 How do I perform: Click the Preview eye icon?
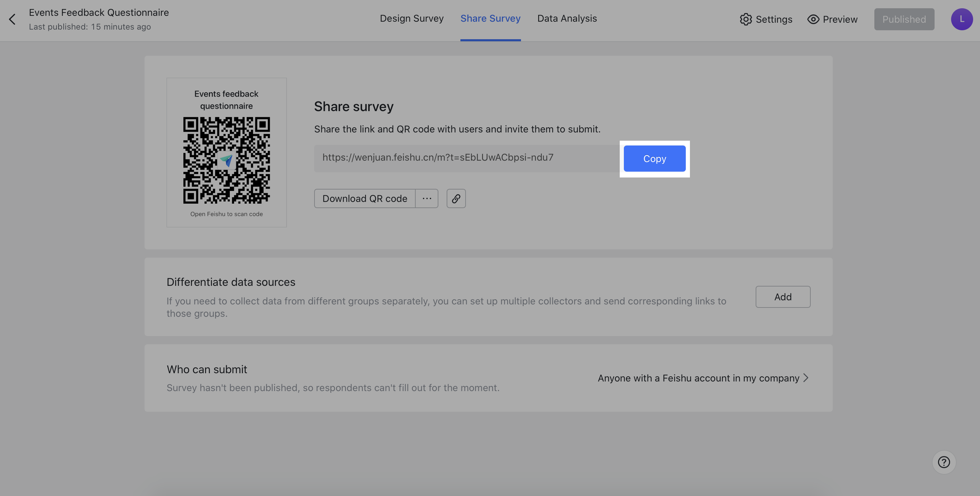(x=813, y=19)
